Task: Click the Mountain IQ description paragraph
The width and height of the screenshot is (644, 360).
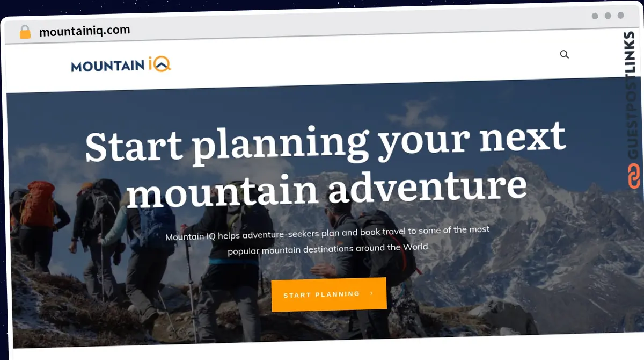Action: click(x=327, y=239)
